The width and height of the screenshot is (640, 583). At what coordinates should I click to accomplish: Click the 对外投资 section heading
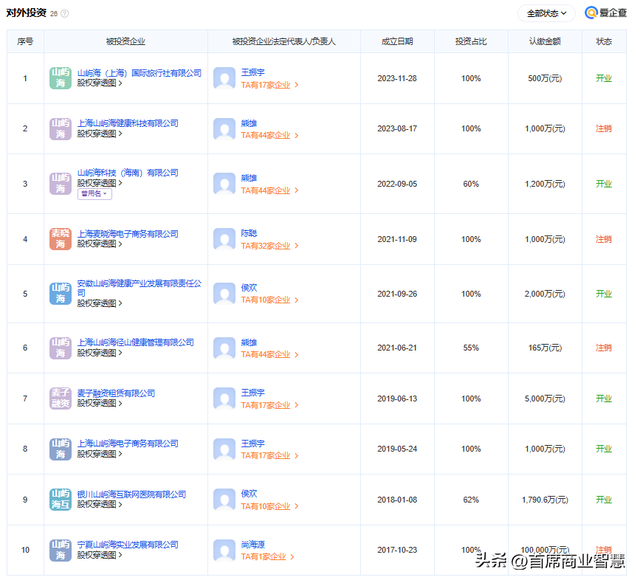(x=26, y=13)
